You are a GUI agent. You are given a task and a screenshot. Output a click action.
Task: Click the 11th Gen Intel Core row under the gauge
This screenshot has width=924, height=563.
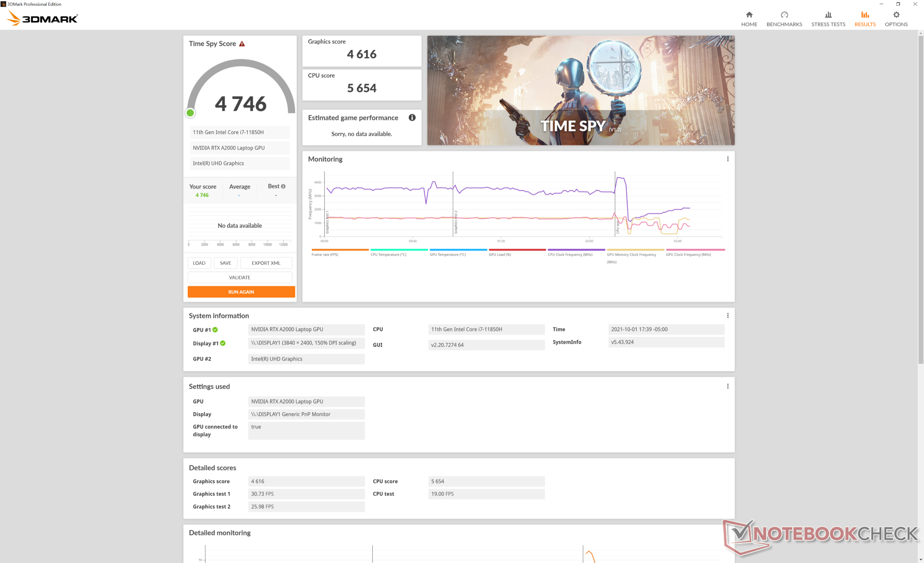tap(240, 132)
